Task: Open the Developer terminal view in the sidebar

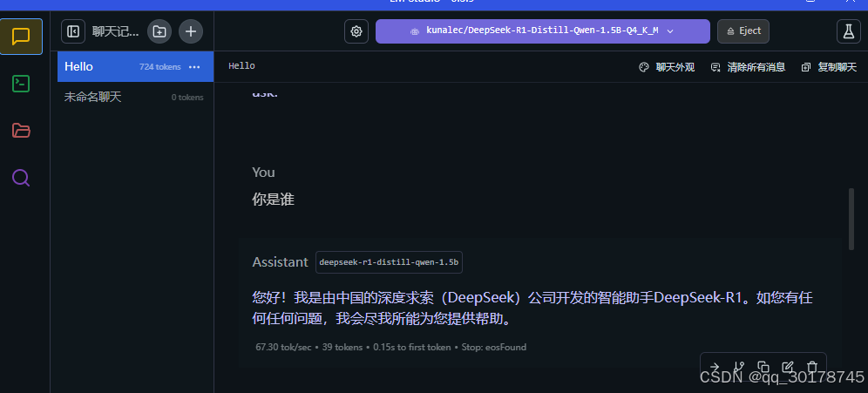Action: point(21,84)
